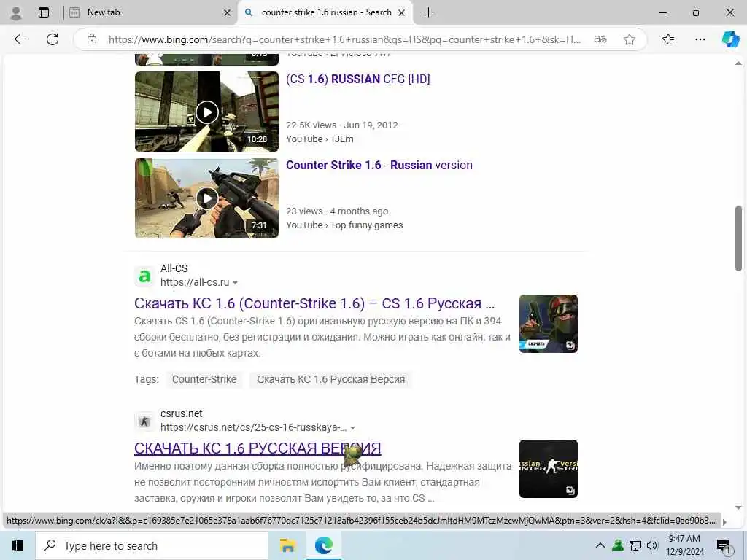
Task: Click the all-cs.ru URL text
Action: [195, 282]
